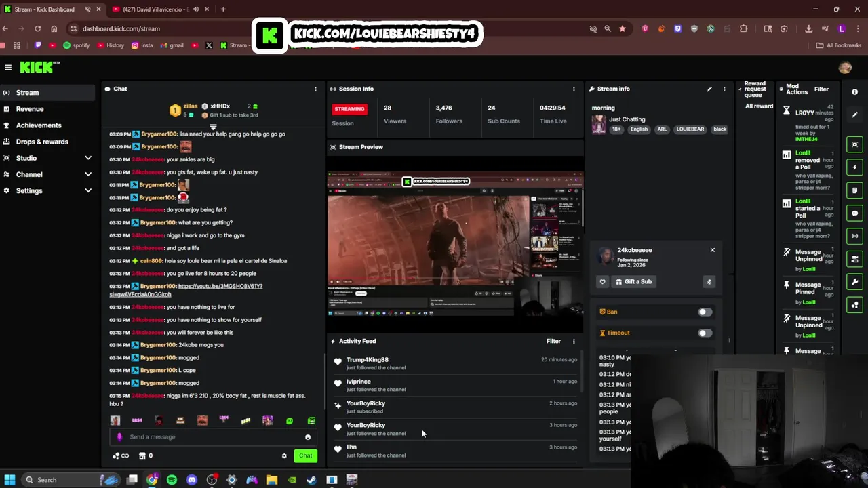This screenshot has height=488, width=868.
Task: Click the Just Chatting category
Action: (x=627, y=119)
